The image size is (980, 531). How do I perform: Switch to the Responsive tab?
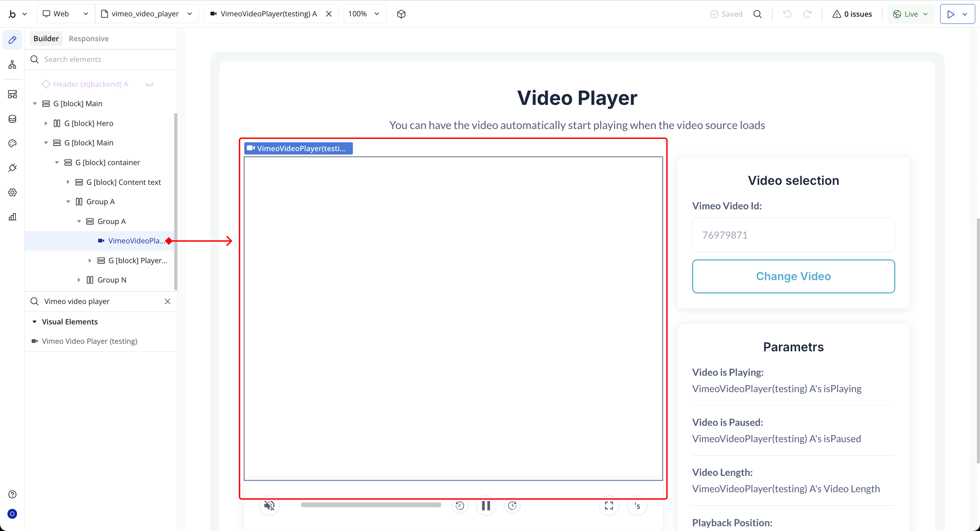coord(88,38)
